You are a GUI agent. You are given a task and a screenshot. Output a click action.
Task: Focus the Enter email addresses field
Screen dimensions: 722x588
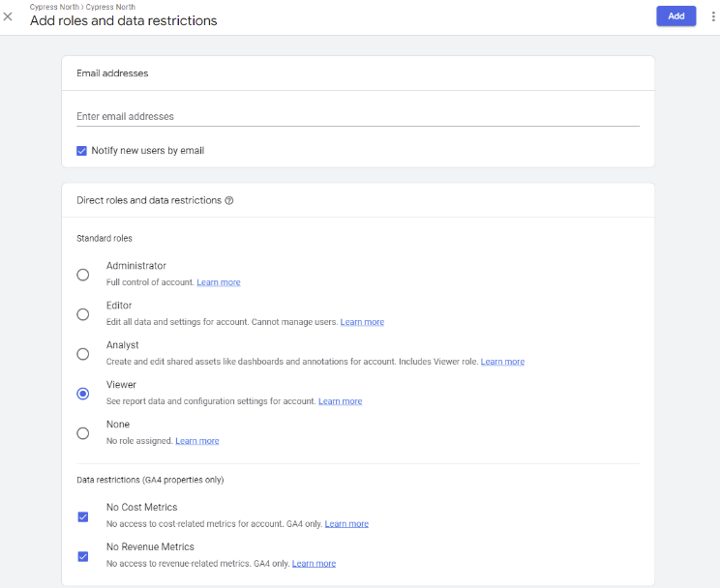click(x=358, y=116)
